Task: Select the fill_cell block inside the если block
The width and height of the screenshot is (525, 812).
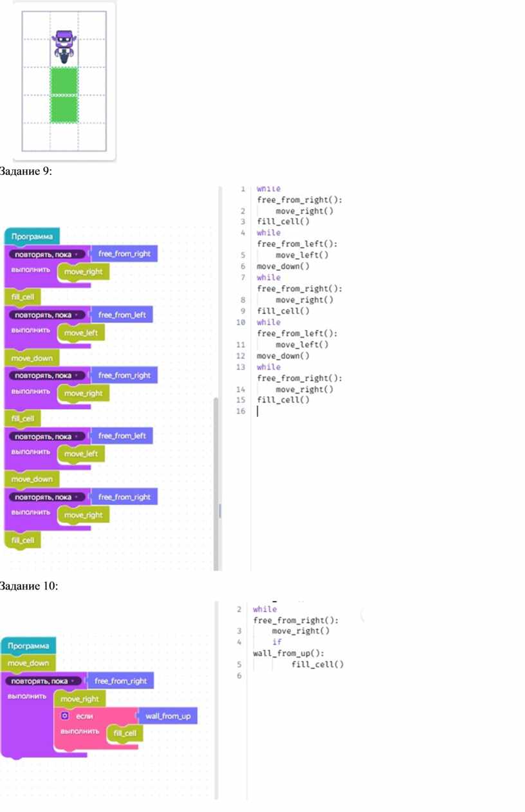Action: 125,733
